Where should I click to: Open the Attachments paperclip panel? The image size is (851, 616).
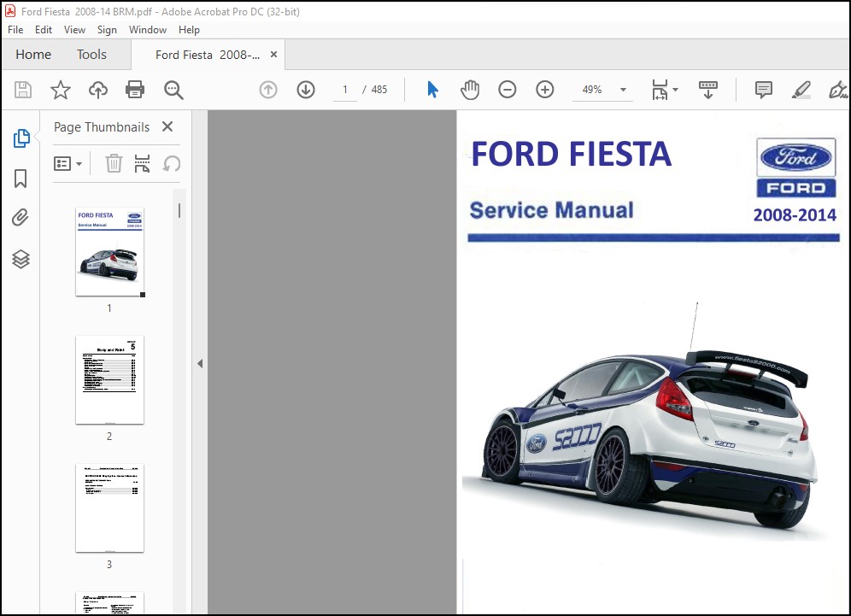pyautogui.click(x=21, y=218)
